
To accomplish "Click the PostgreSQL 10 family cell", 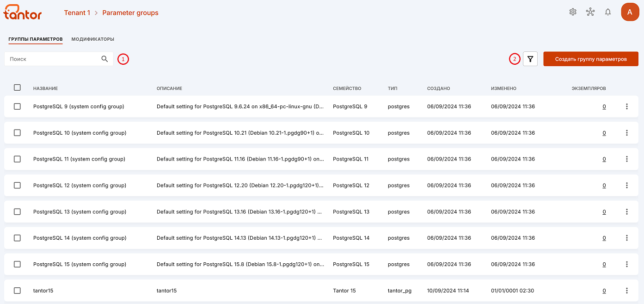I will [x=351, y=133].
